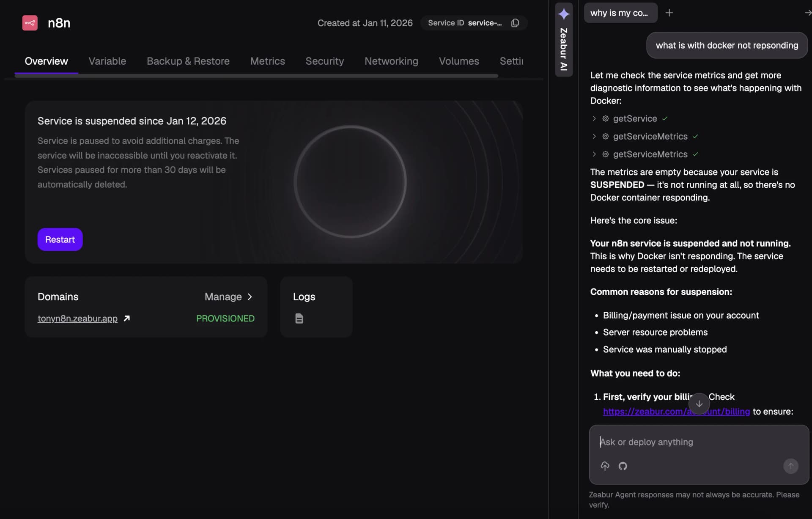Click the 'Here's the core issue:' line

(x=634, y=220)
